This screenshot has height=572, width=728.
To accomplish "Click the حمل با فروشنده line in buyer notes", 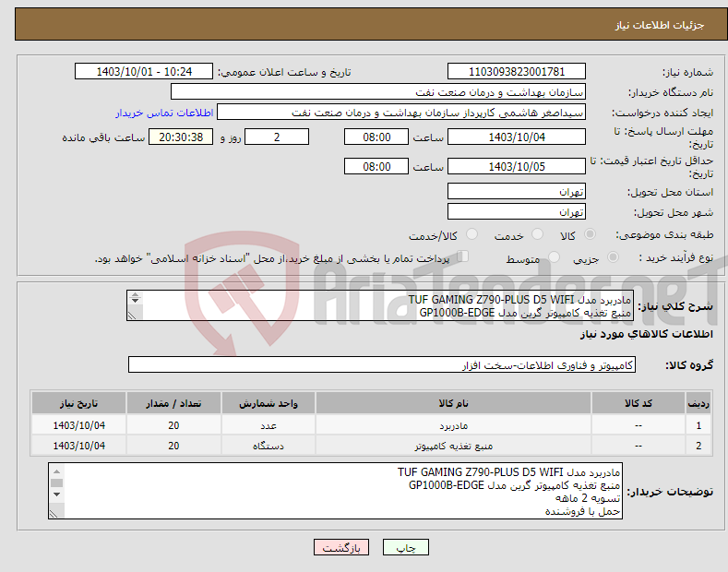I will tap(583, 511).
